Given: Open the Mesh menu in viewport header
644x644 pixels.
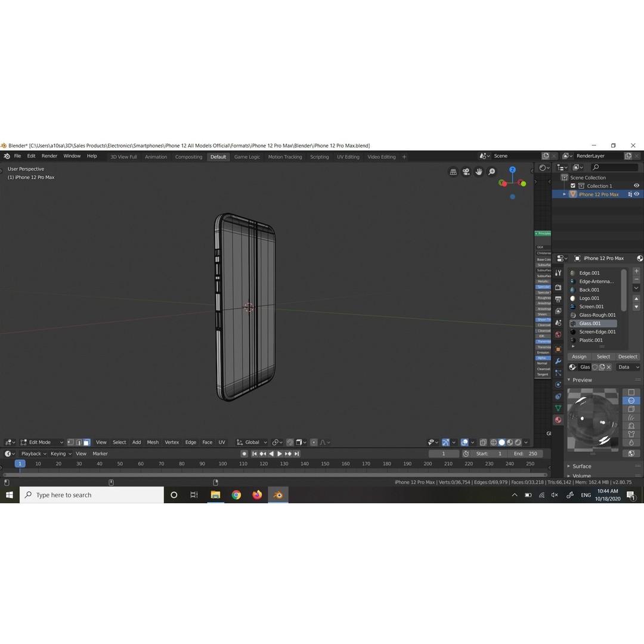Looking at the screenshot, I should (153, 442).
